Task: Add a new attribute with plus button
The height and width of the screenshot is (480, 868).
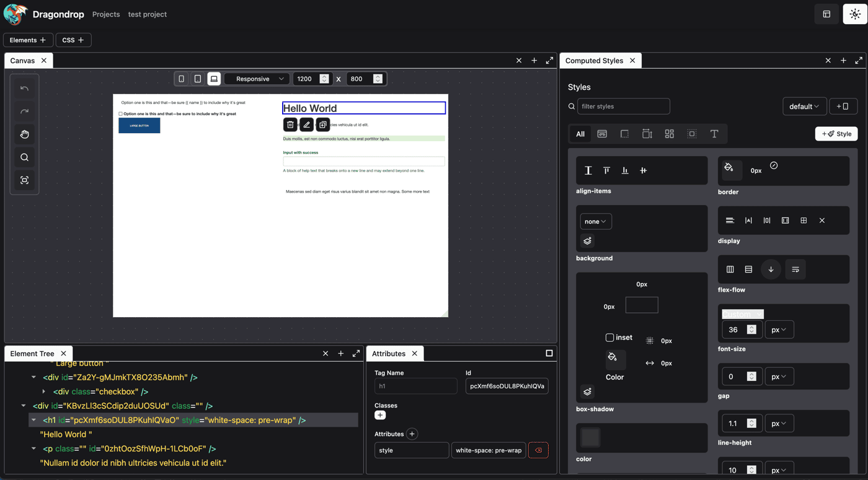Action: pyautogui.click(x=412, y=434)
